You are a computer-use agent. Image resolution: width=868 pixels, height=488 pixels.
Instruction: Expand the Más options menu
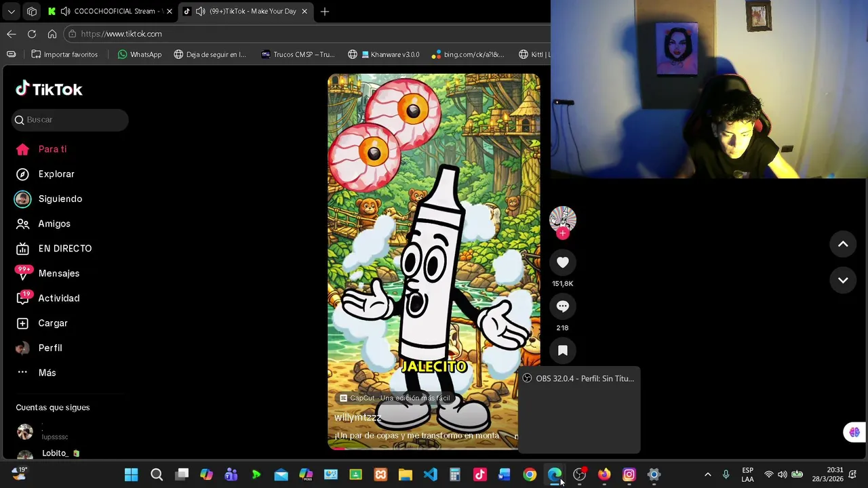(x=36, y=373)
